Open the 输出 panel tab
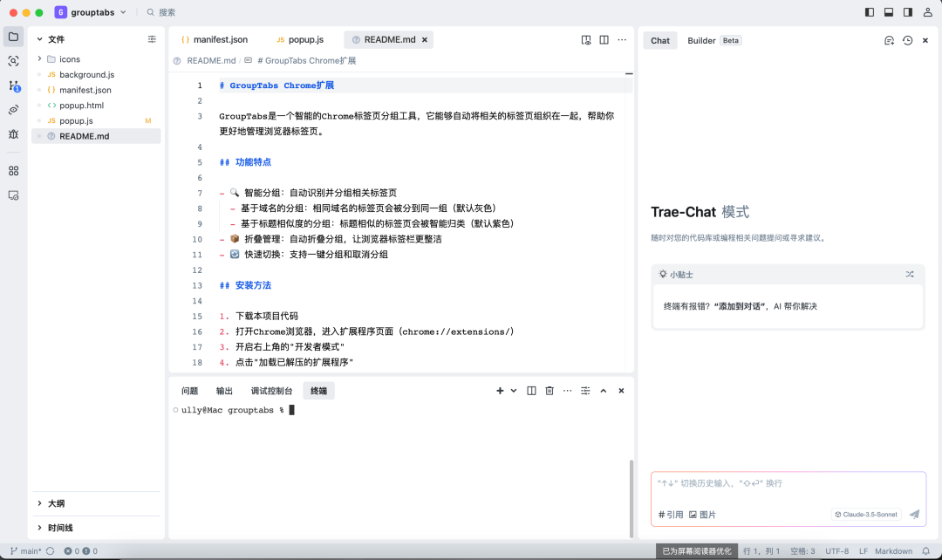Screen dimensions: 942x560 [x=224, y=391]
